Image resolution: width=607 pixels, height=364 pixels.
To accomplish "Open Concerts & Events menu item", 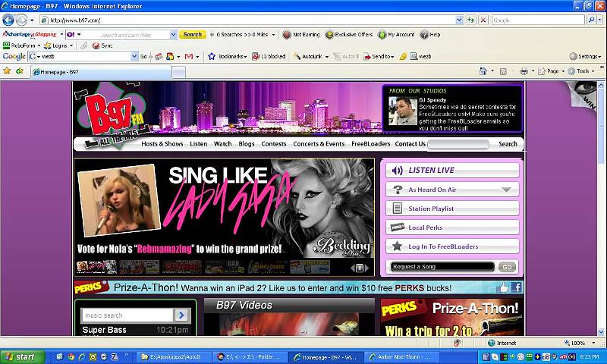I will (319, 144).
